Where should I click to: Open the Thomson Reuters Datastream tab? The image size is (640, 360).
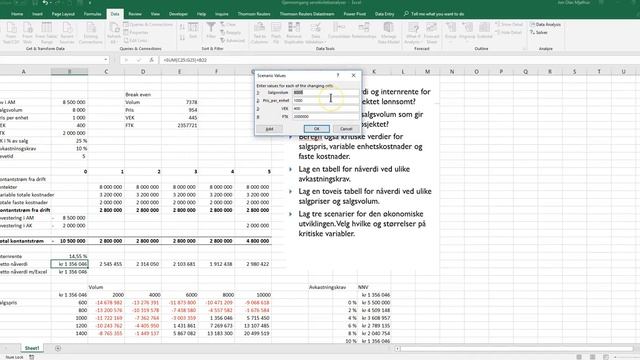pyautogui.click(x=307, y=14)
